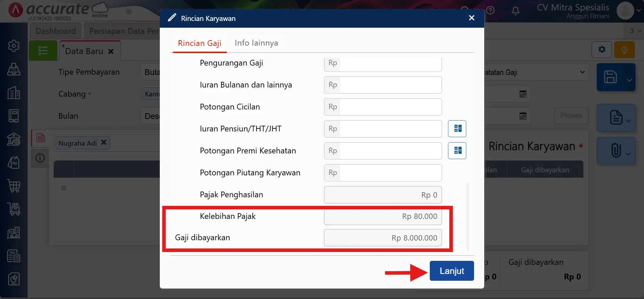Click Gaji dibayarkan column header
644x299 pixels.
point(545,170)
